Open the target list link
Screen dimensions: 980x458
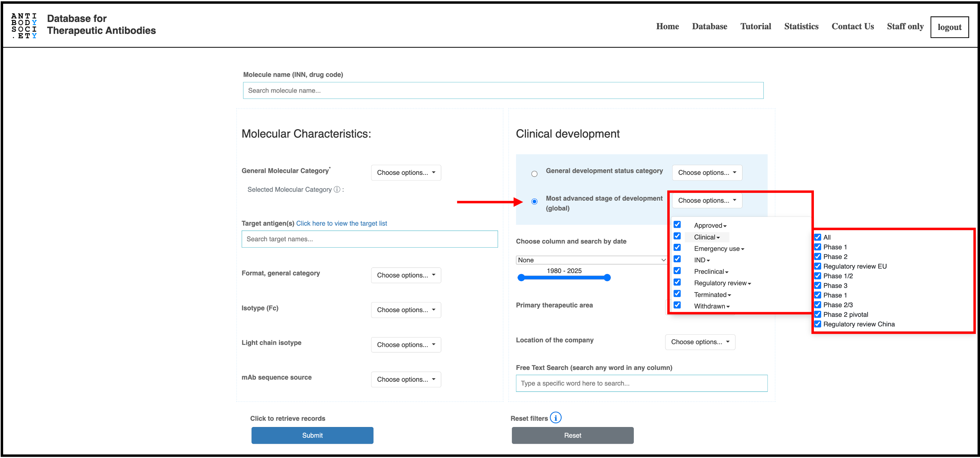point(341,223)
